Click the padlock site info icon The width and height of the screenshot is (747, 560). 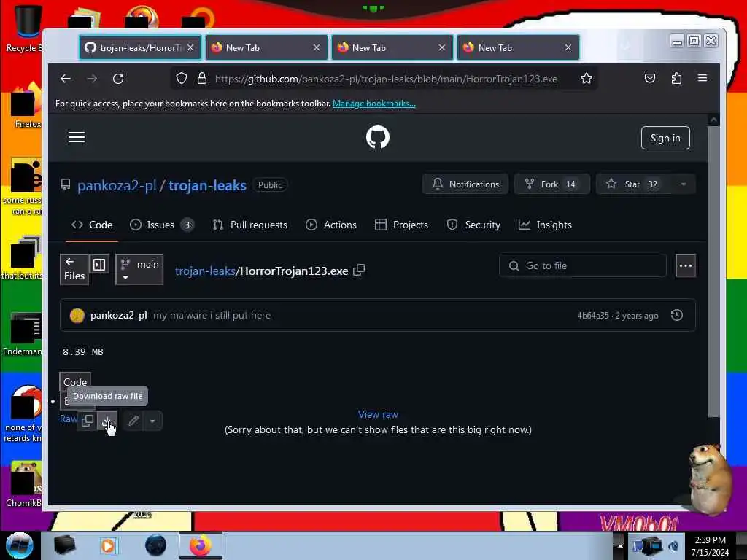click(202, 79)
